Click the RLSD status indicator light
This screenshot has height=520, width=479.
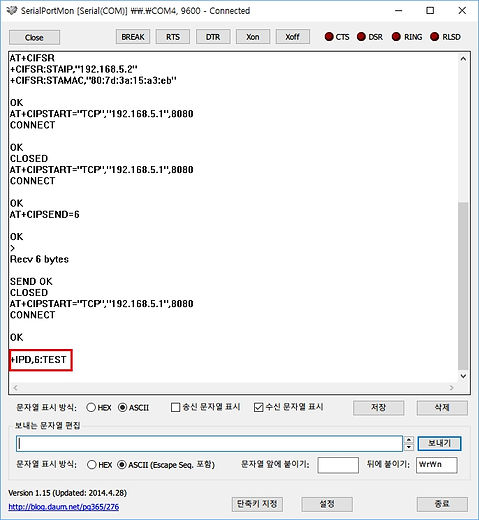click(x=434, y=37)
